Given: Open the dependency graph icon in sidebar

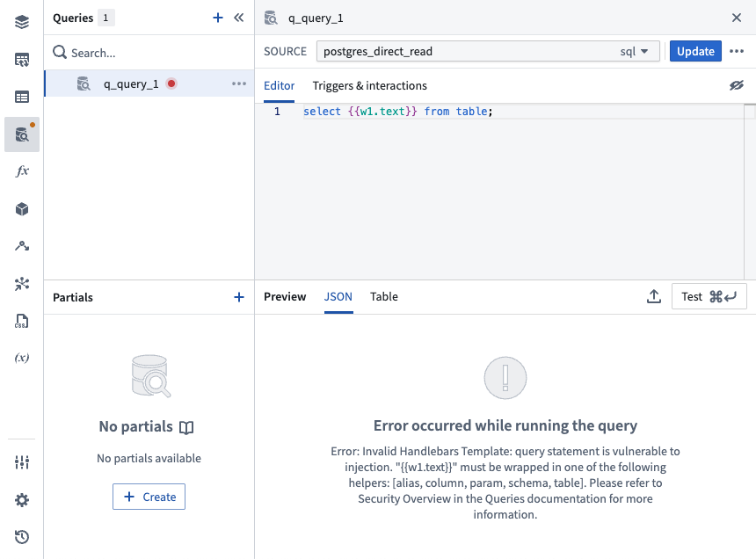Looking at the screenshot, I should [22, 284].
